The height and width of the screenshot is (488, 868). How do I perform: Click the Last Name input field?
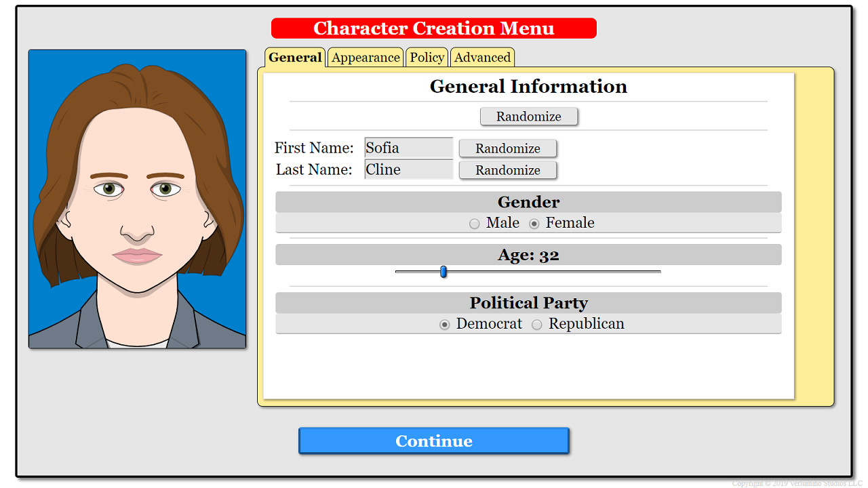408,169
